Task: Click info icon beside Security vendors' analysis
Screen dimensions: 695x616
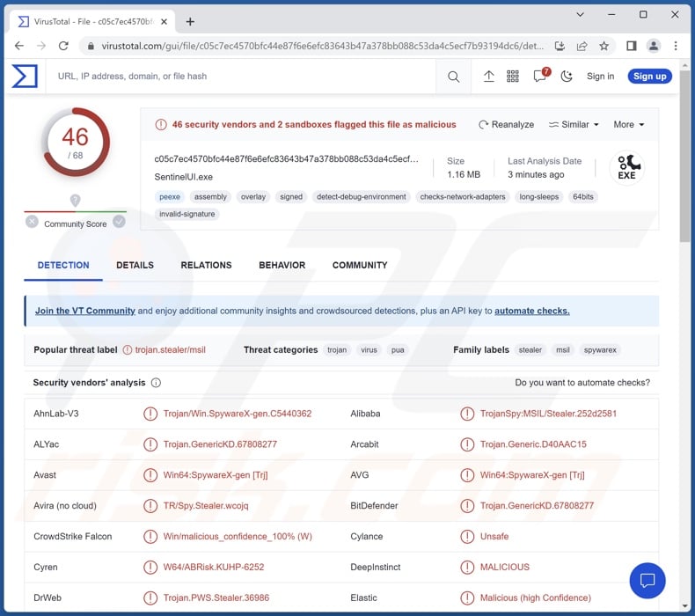Action: click(x=156, y=383)
